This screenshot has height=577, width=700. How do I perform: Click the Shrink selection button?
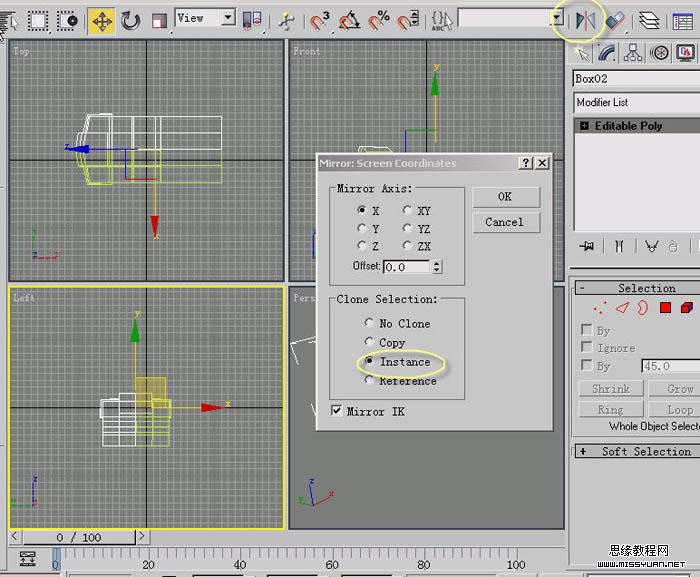click(611, 389)
